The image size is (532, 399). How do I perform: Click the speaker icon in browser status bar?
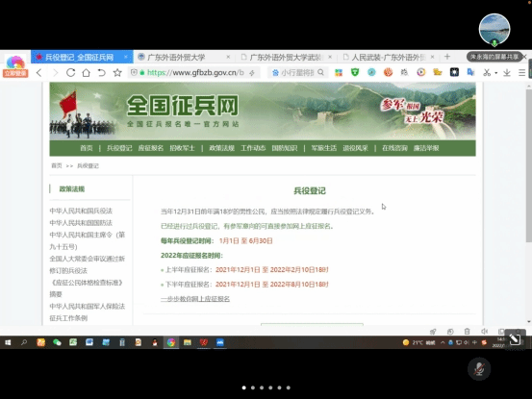tap(484, 331)
